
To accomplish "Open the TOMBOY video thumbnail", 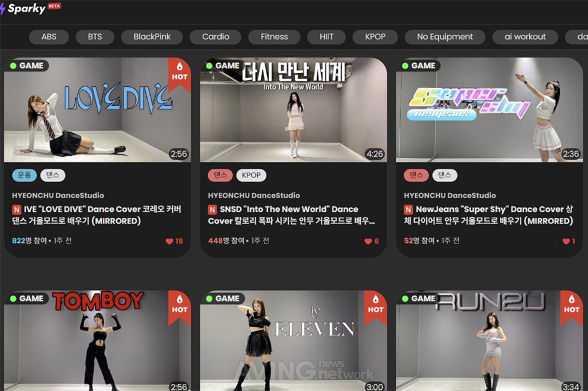I will 97,341.
